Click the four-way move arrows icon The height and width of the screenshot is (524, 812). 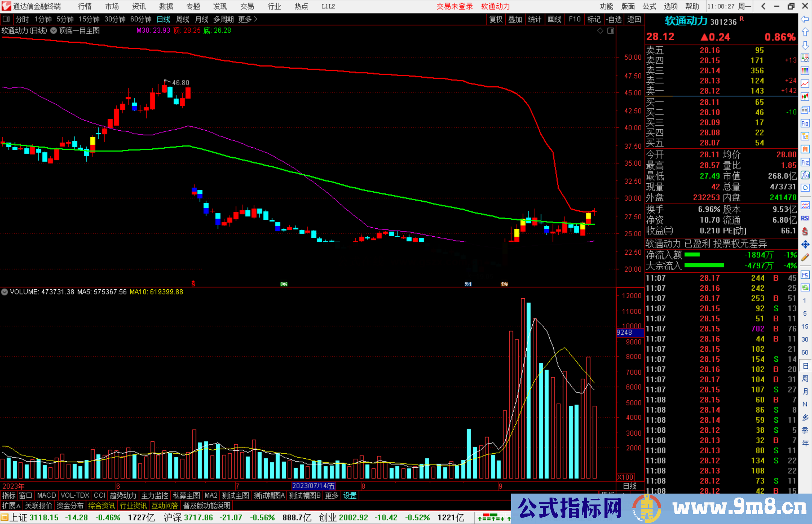coord(804,245)
